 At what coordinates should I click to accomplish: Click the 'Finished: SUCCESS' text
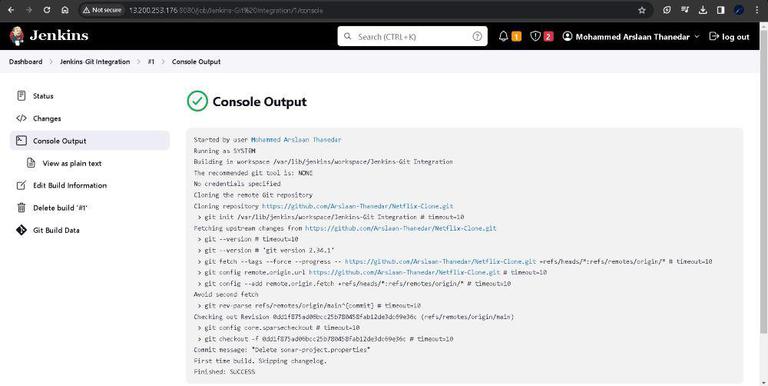(224, 372)
